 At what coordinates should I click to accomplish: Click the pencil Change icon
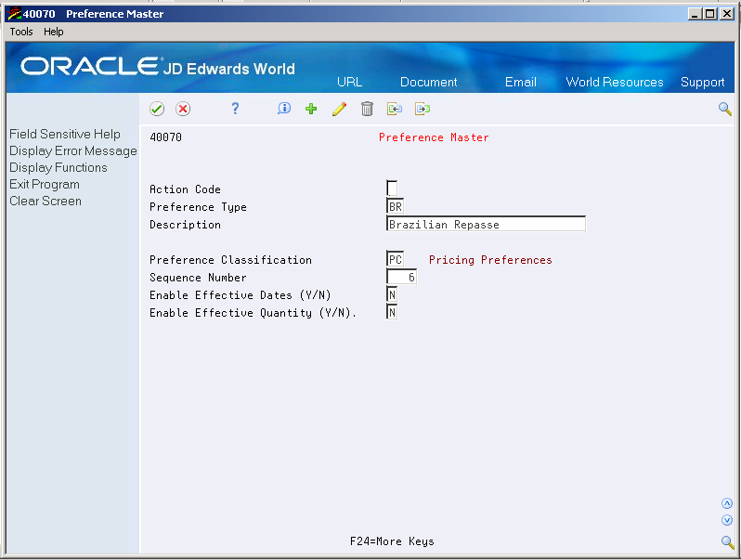(339, 110)
